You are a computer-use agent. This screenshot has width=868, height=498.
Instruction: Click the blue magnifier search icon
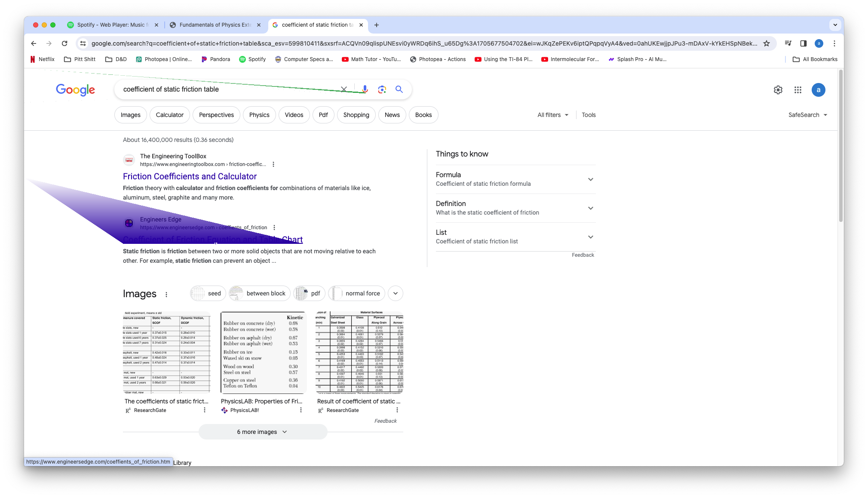pos(399,89)
